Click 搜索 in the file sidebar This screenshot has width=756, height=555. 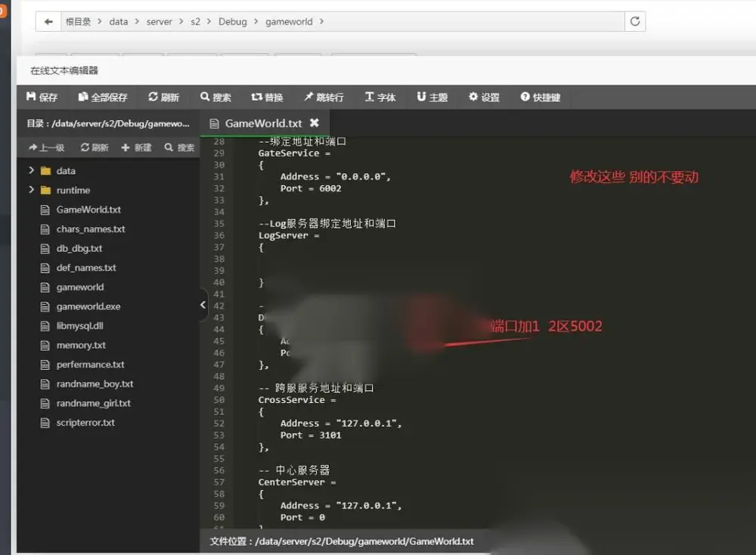179,147
